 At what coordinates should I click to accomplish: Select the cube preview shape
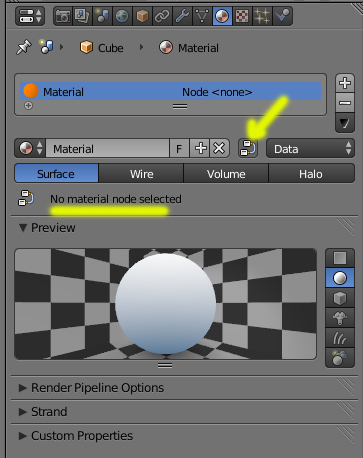(x=340, y=298)
